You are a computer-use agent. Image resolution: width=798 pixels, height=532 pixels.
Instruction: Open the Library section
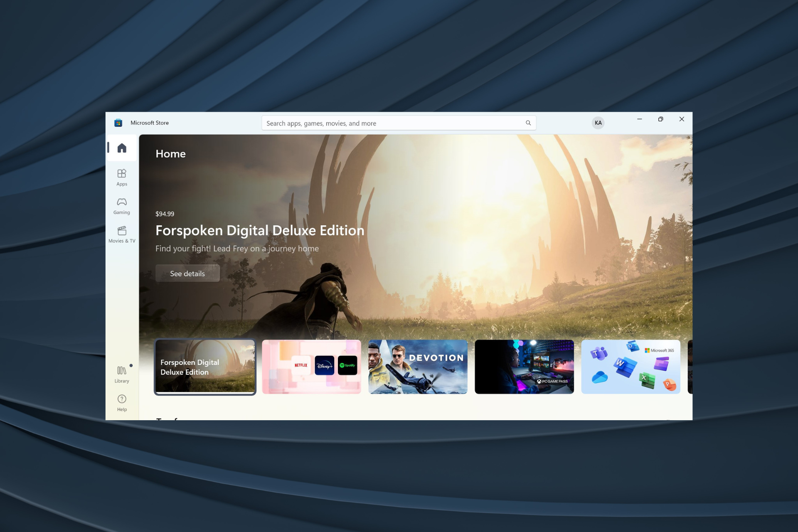coord(122,374)
